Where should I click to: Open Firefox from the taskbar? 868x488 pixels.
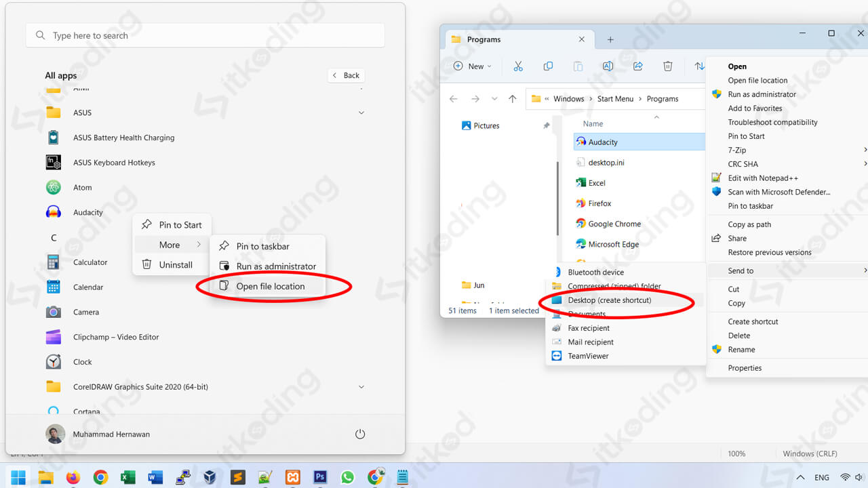(x=73, y=477)
